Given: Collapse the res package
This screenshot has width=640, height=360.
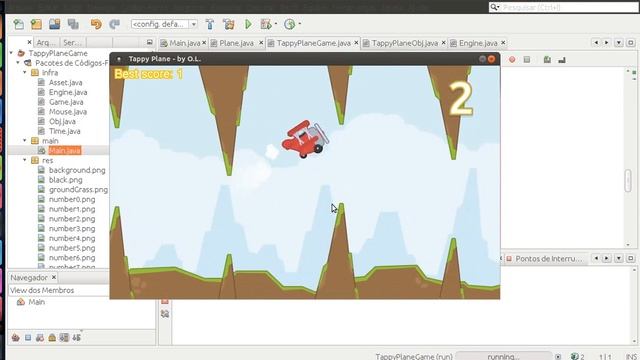Looking at the screenshot, I should 24,160.
